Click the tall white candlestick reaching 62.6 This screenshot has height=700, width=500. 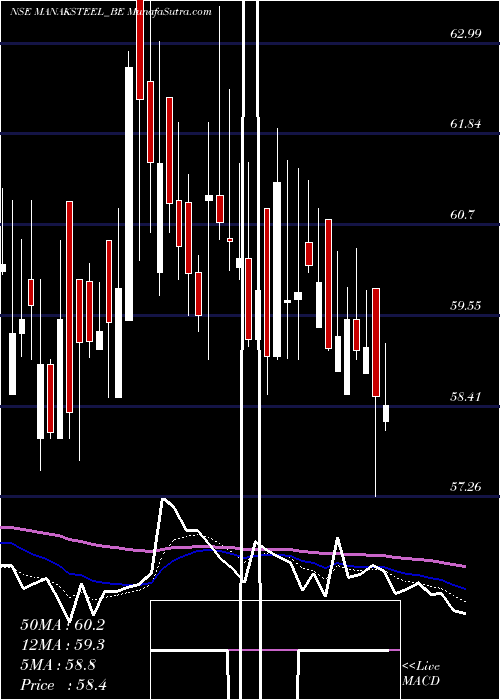click(129, 194)
